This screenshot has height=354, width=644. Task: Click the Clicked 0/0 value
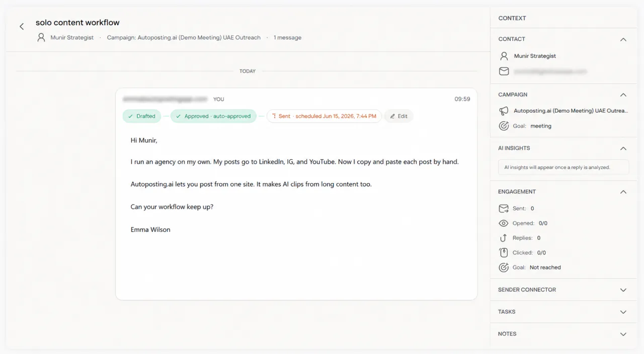(541, 253)
